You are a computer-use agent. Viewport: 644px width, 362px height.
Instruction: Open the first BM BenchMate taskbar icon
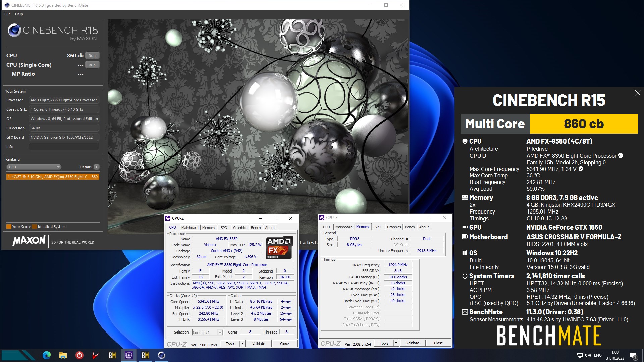coord(112,355)
